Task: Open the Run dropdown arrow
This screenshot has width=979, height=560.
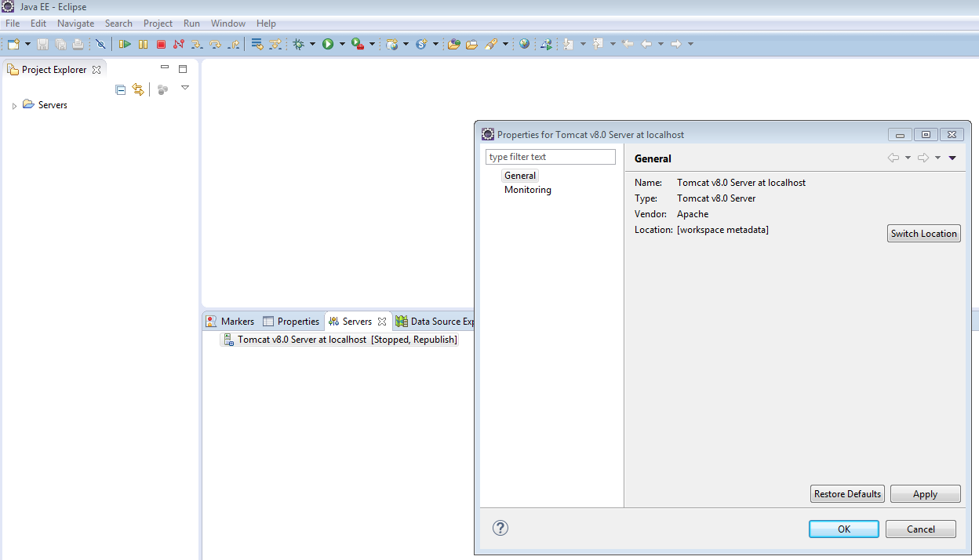Action: click(342, 44)
